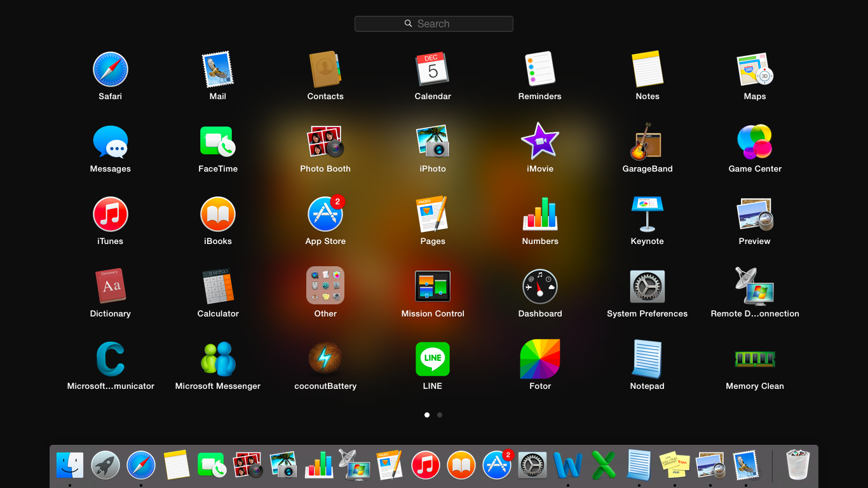Open the Microsoft Communicator app

[x=111, y=359]
